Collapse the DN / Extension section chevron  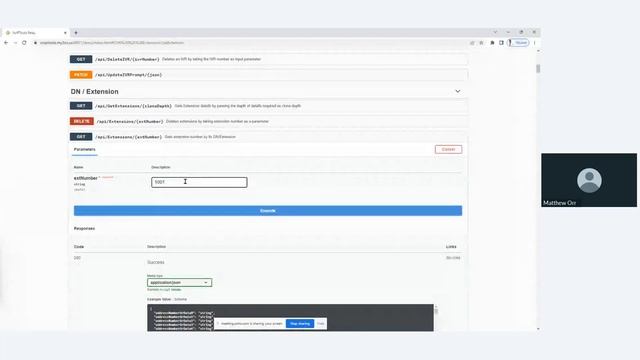tap(458, 91)
